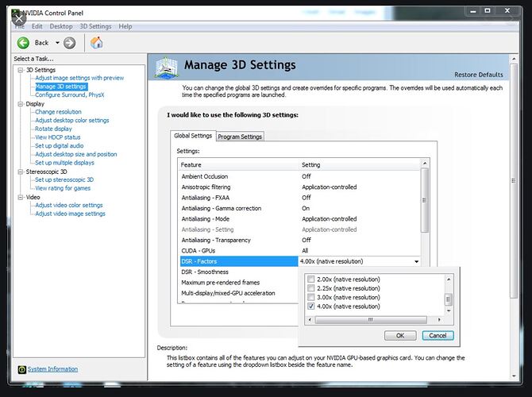Open the Edit menu

[37, 26]
